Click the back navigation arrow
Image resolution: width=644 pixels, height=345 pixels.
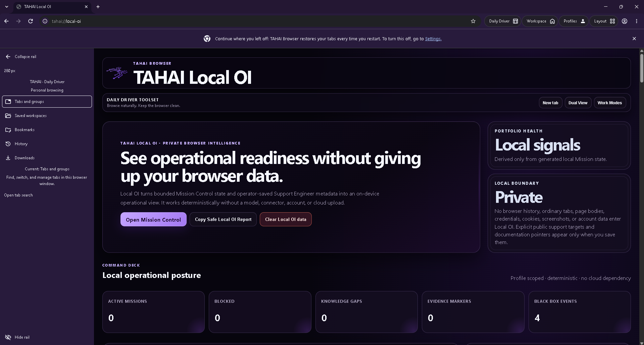[x=6, y=21]
